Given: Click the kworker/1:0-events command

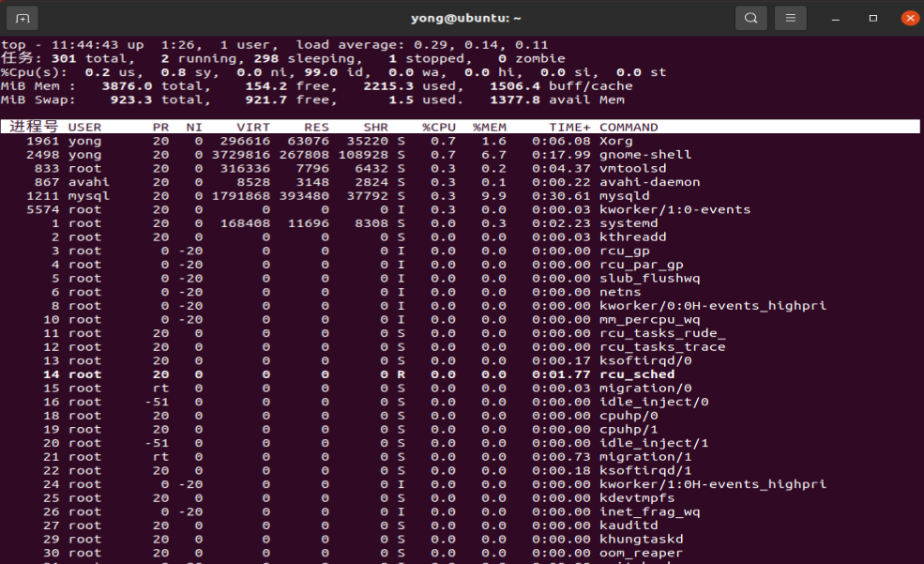Looking at the screenshot, I should pos(674,209).
